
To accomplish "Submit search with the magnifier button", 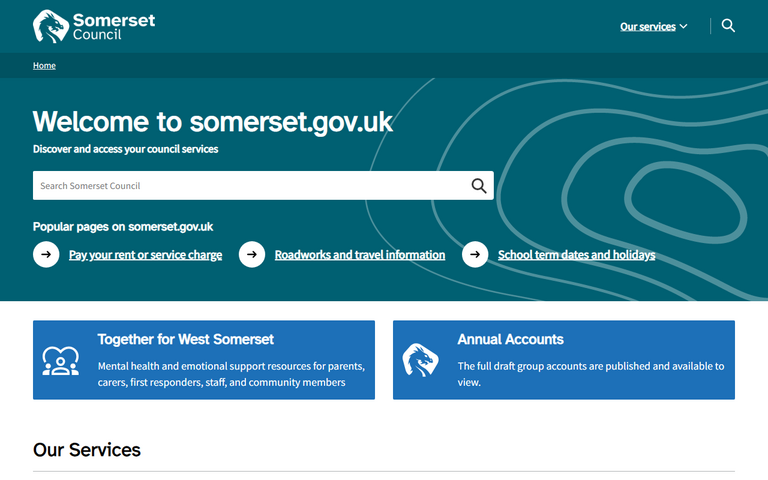I will [x=479, y=185].
